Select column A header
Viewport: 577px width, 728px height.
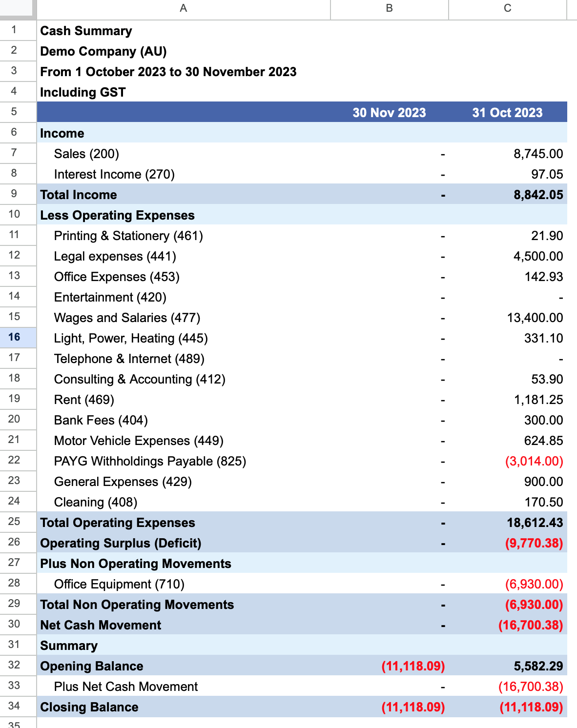pos(184,8)
